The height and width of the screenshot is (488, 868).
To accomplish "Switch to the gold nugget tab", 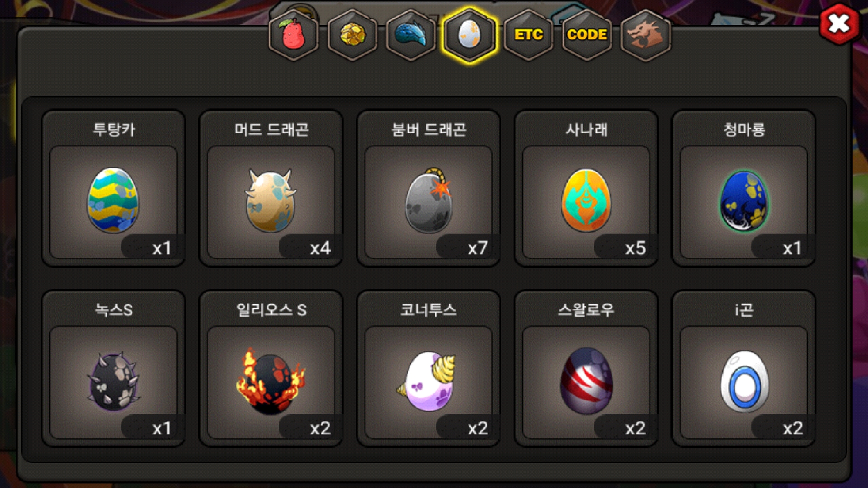I will coord(352,35).
